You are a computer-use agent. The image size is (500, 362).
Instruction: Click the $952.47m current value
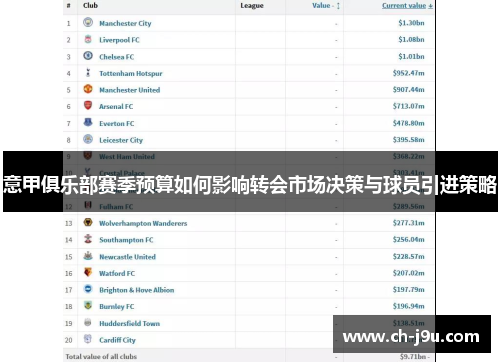[409, 73]
